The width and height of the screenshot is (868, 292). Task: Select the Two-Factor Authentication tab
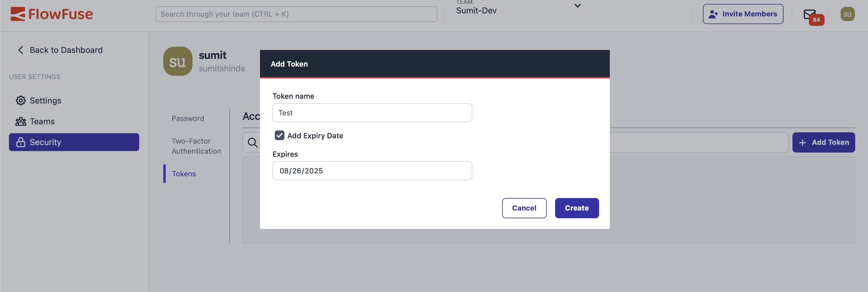[x=196, y=146]
